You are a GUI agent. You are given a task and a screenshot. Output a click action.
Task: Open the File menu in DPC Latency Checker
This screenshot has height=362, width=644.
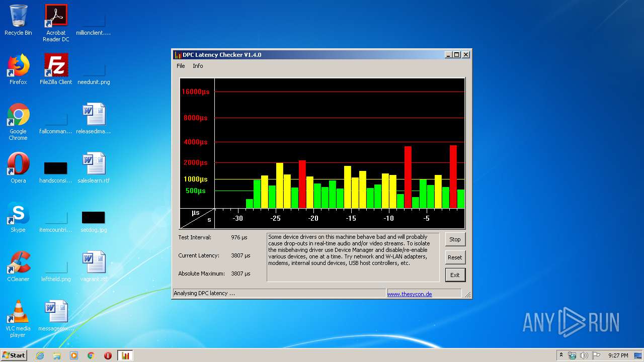pyautogui.click(x=181, y=66)
